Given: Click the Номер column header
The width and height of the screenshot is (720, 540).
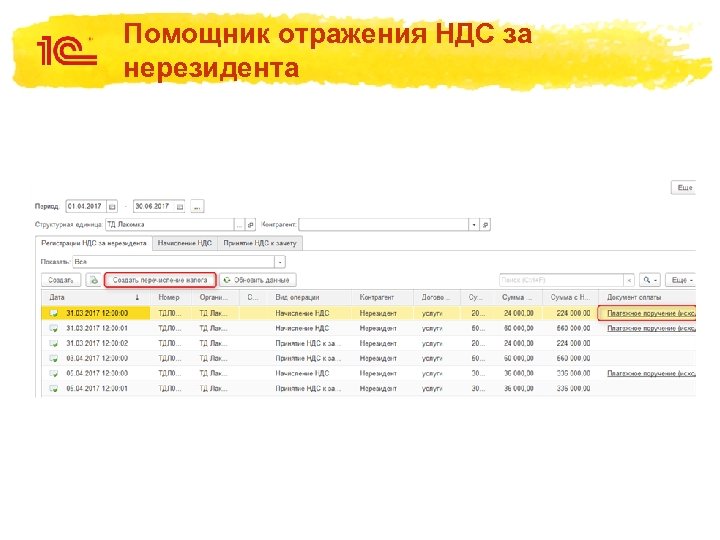Looking at the screenshot, I should pyautogui.click(x=170, y=298).
